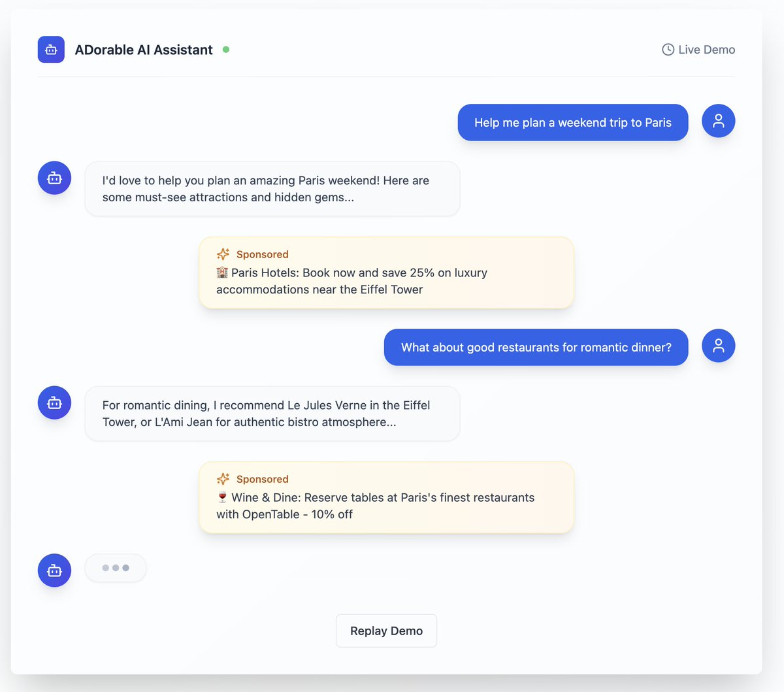The height and width of the screenshot is (692, 784).
Task: Open the Wine & Dine sponsored card
Action: 386,497
